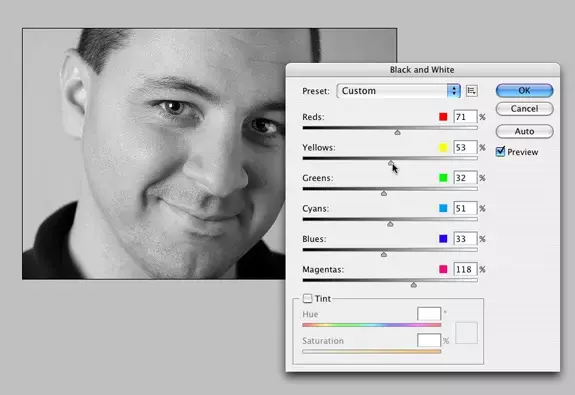Click the black and white portrait photo
Viewport: 575px width, 395px height.
[x=154, y=154]
